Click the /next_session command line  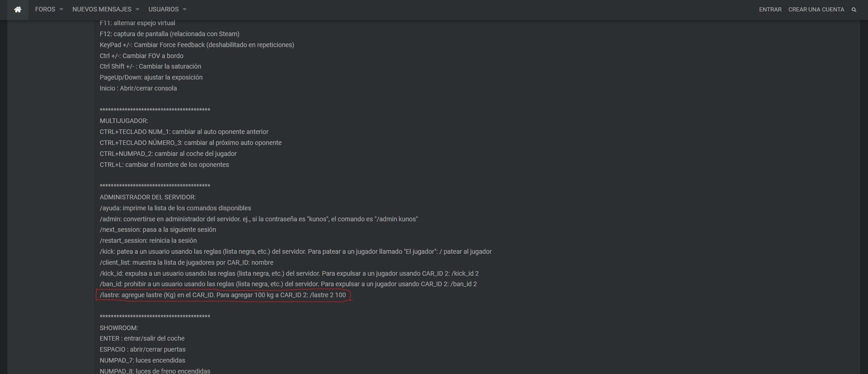(157, 230)
